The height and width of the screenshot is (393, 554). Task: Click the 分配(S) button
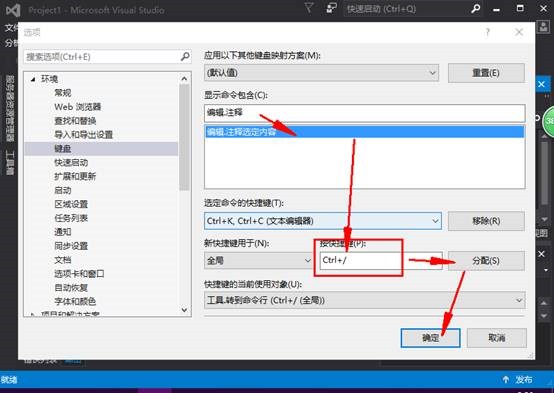tap(486, 261)
